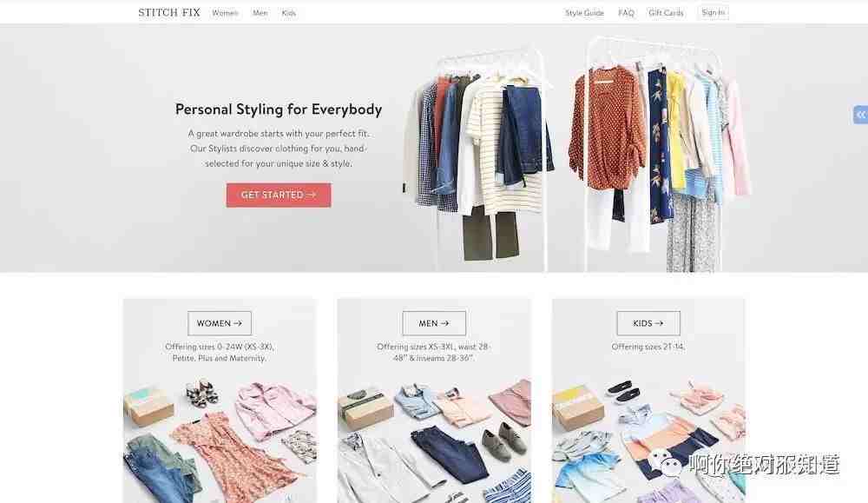
Task: Go to the Kids navigation link
Action: (x=289, y=13)
